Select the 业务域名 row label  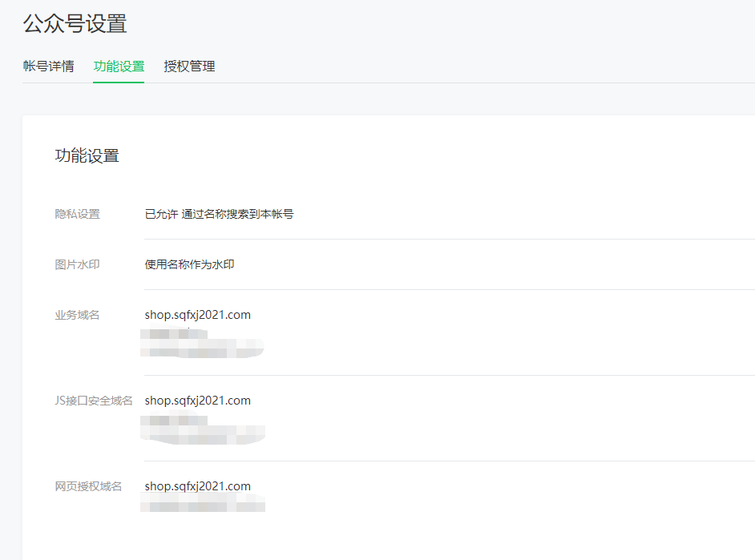tap(77, 315)
